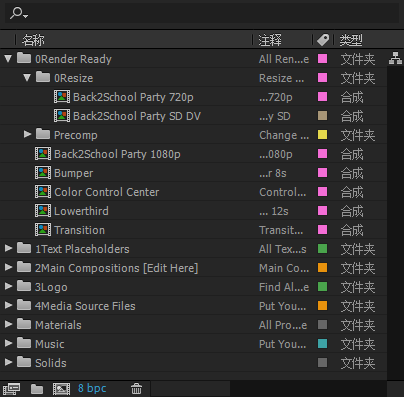Expand the 3Logo folder
Viewport: 404px width, 397px height.
click(x=9, y=286)
